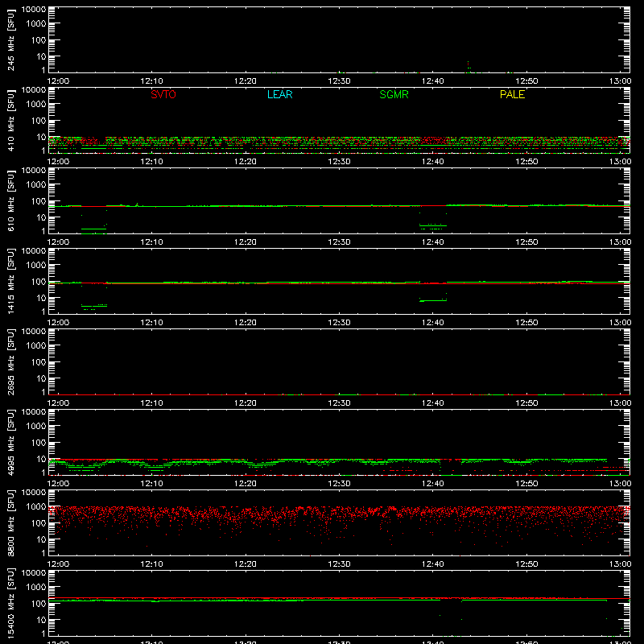Click the 12:40 tick label under 1415 MHz panel
Screen dimensions: 644x644
coord(432,323)
